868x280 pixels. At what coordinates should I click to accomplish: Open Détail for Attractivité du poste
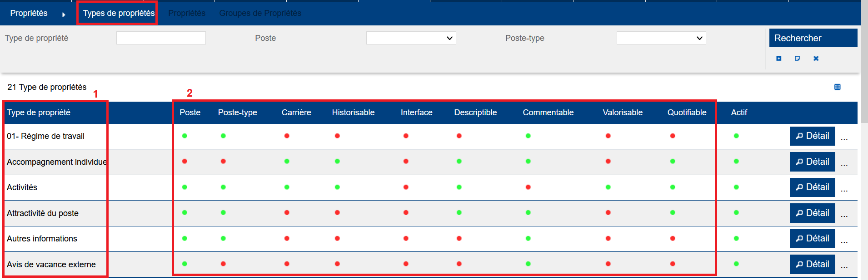[812, 213]
